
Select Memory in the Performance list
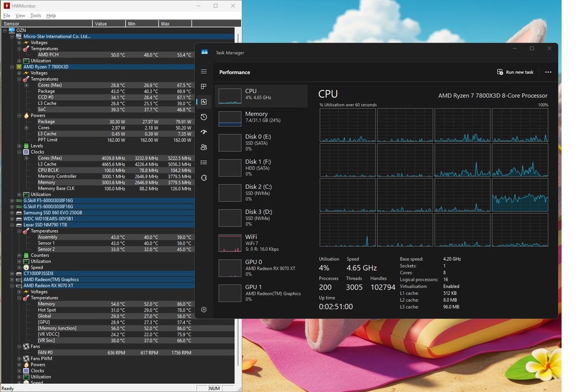(262, 118)
